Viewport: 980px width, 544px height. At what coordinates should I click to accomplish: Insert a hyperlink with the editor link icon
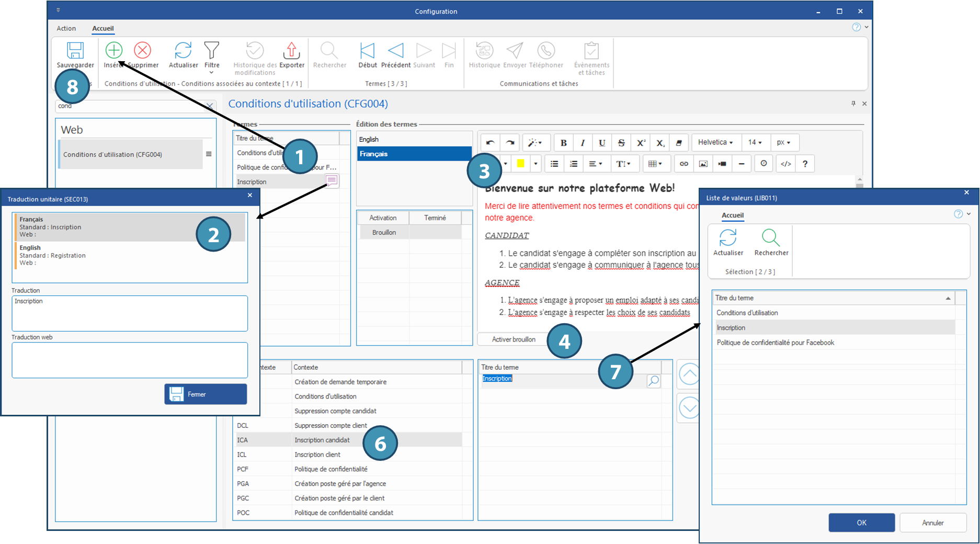[683, 164]
